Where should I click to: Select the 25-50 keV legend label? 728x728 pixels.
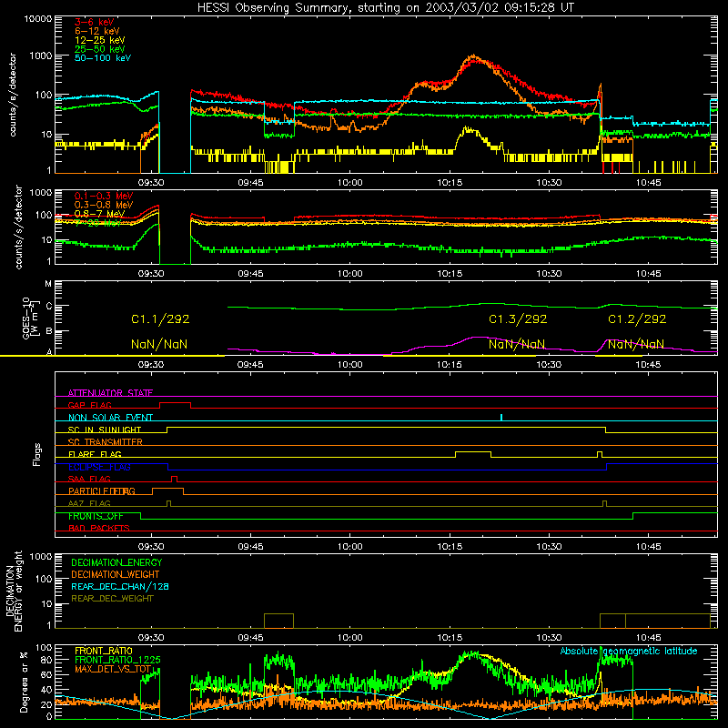[100, 49]
